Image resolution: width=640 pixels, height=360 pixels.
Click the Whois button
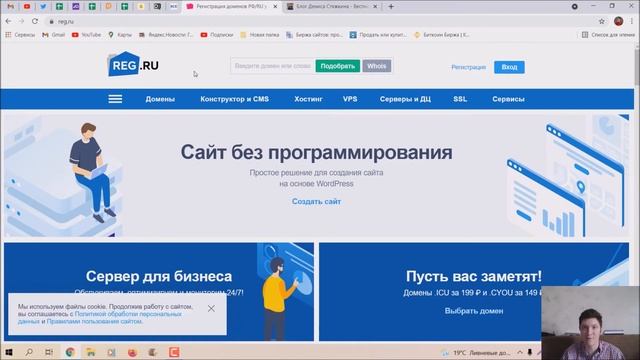coord(377,66)
